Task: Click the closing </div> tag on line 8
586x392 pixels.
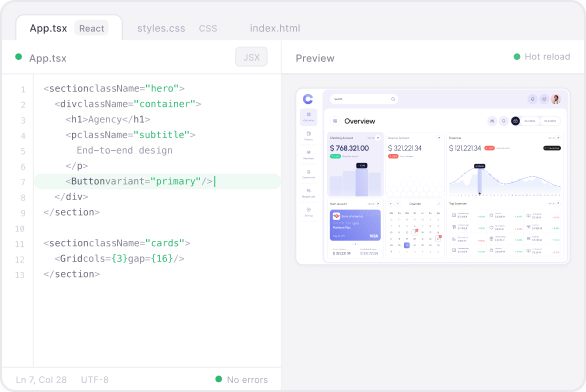Action: click(x=71, y=197)
